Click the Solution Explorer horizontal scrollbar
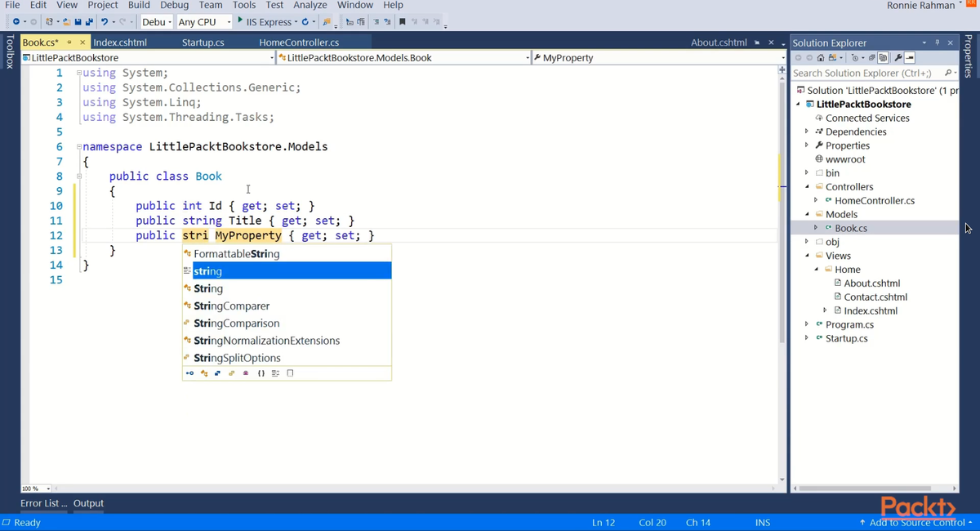The height and width of the screenshot is (531, 980). 873,489
